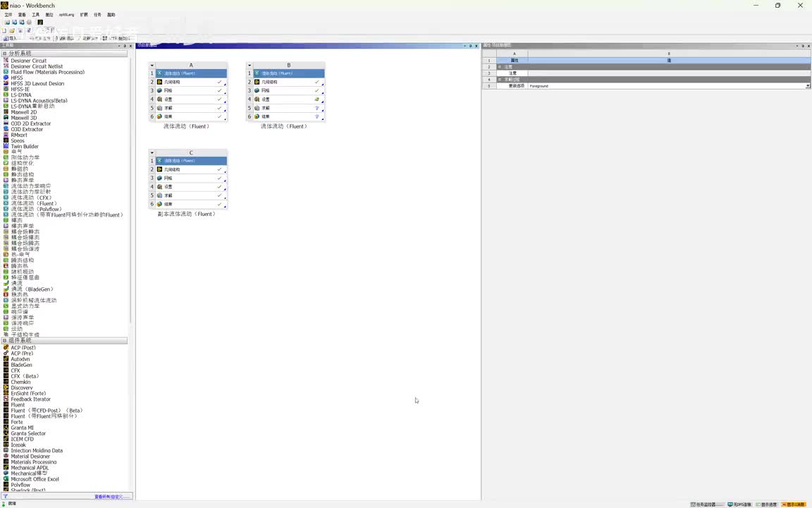The image size is (812, 508).
Task: Select 网格 cell icon in system B
Action: pos(257,91)
